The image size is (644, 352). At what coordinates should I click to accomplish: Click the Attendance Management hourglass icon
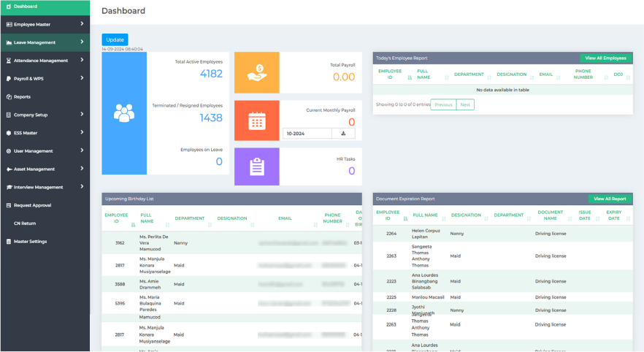pyautogui.click(x=9, y=61)
